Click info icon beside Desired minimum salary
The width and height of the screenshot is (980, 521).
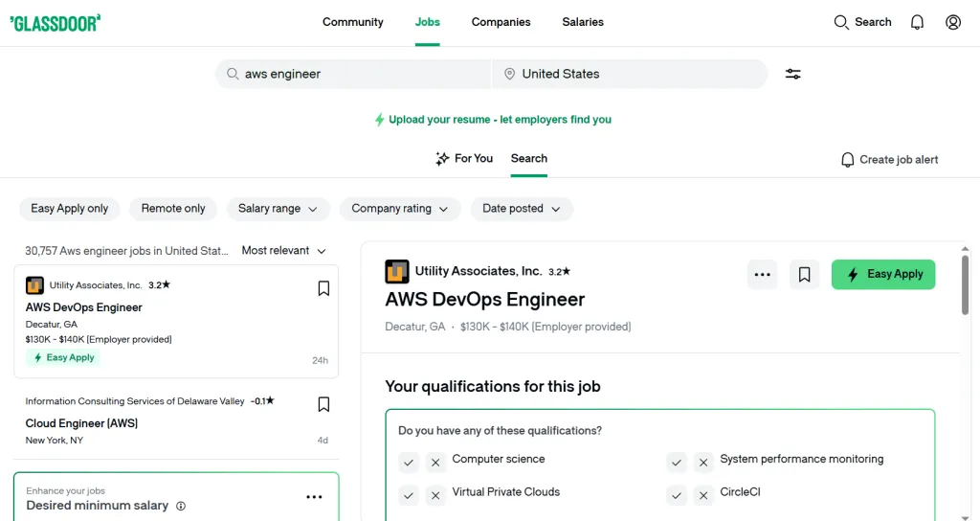pos(181,506)
